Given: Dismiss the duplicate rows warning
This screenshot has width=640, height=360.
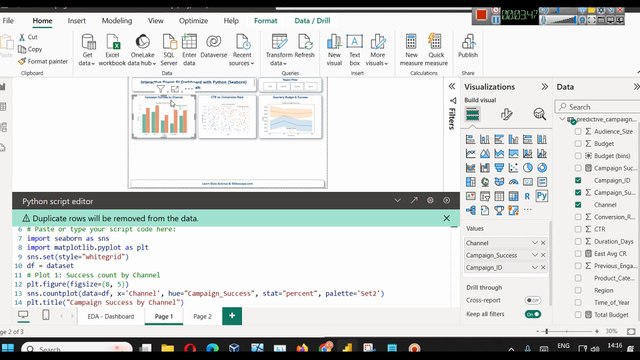Looking at the screenshot, I should 447,218.
